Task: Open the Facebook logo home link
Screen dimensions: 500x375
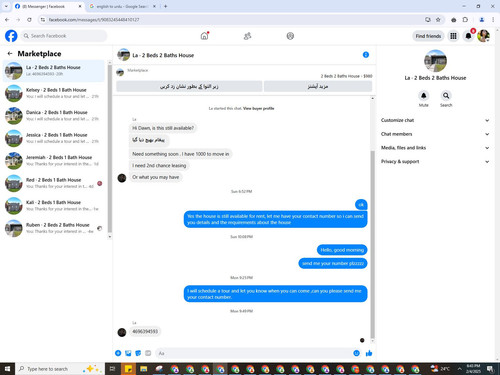Action: [x=11, y=36]
